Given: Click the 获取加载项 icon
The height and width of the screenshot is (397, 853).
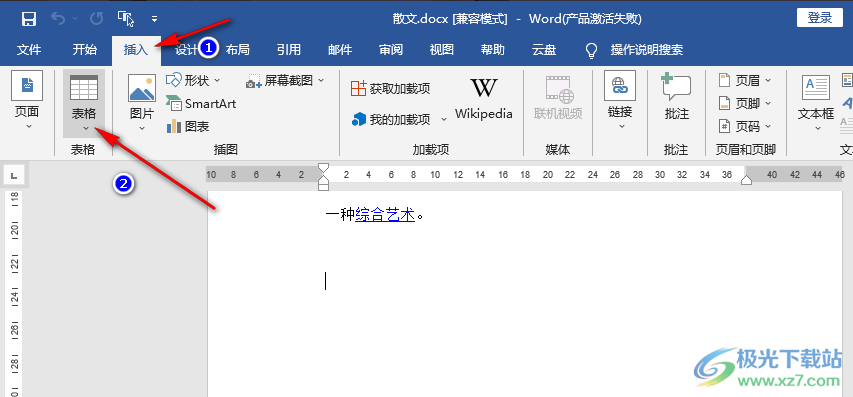Looking at the screenshot, I should [x=358, y=88].
